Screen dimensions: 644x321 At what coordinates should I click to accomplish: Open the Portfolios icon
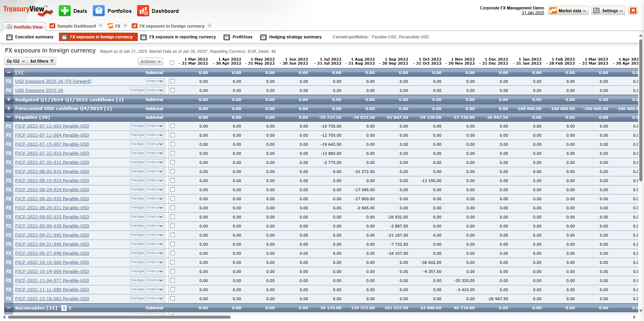click(x=99, y=11)
